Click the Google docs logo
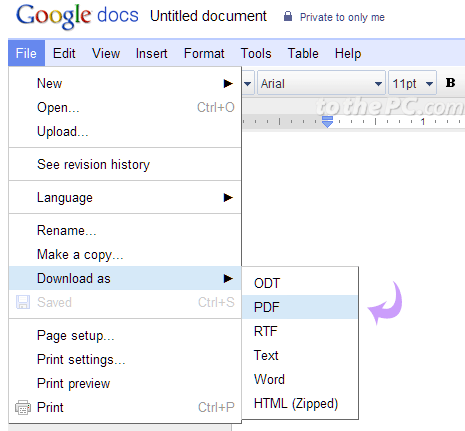 [x=77, y=16]
